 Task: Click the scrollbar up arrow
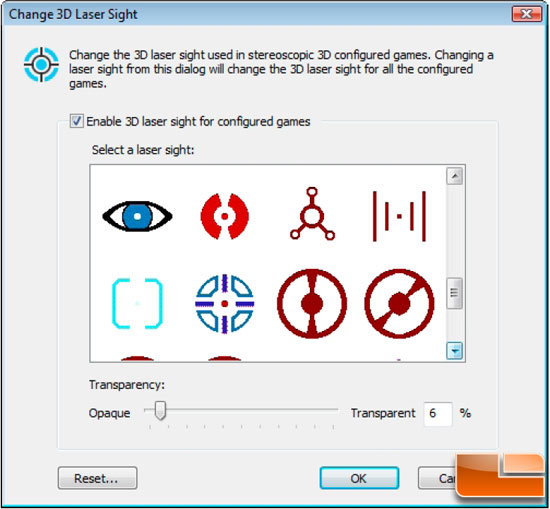pyautogui.click(x=455, y=176)
